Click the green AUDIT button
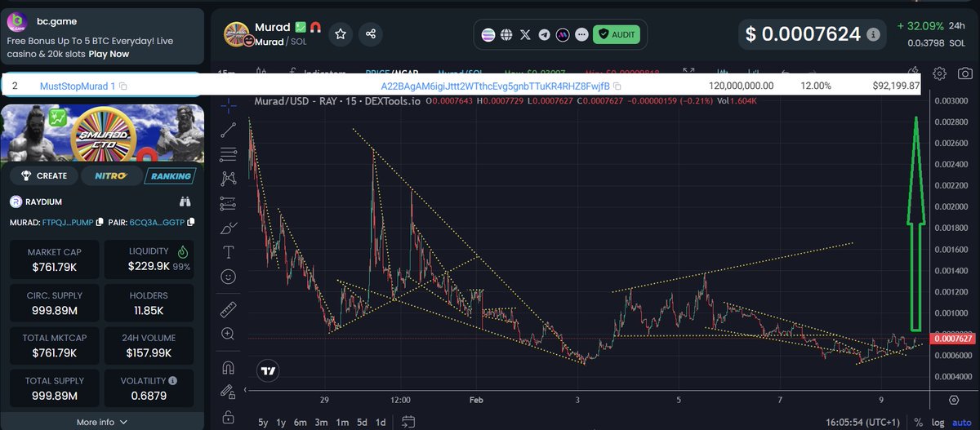The width and height of the screenshot is (980, 430). pos(616,35)
